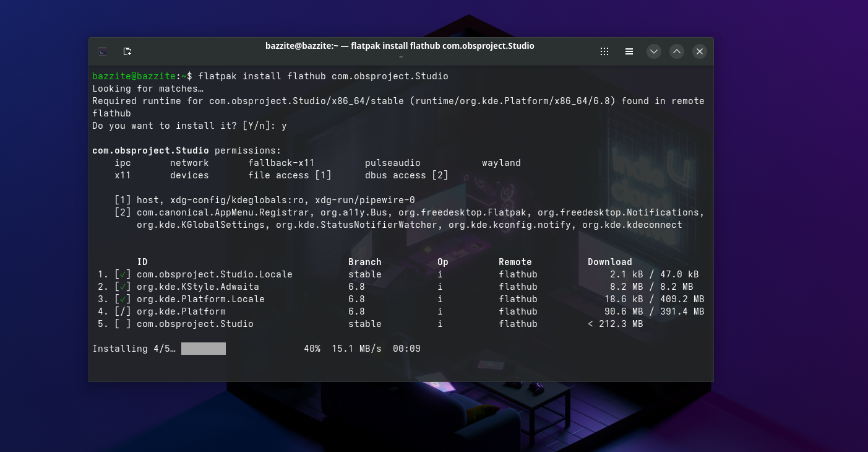868x452 pixels.
Task: Click the checkmark for org.kde.Platform.Locale
Action: tap(123, 299)
